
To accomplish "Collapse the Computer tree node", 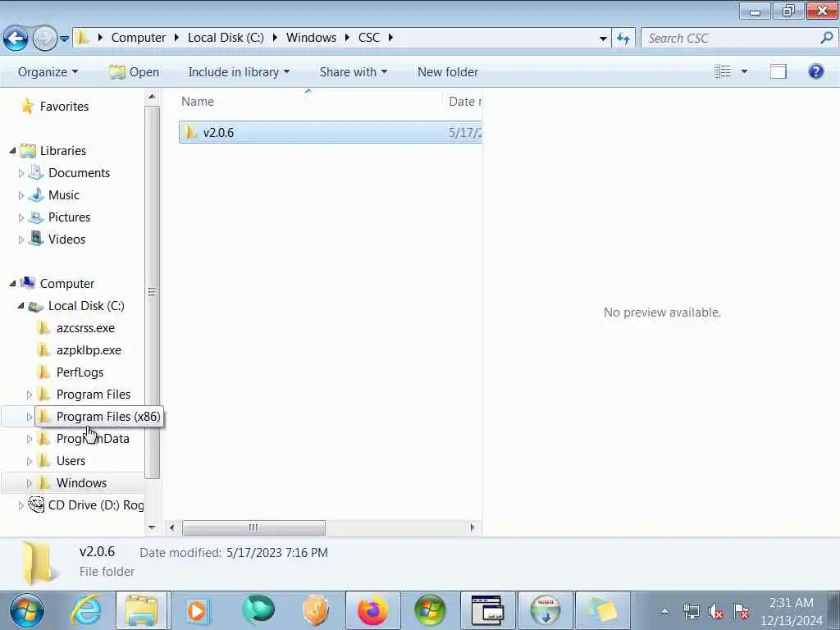I will coord(12,284).
